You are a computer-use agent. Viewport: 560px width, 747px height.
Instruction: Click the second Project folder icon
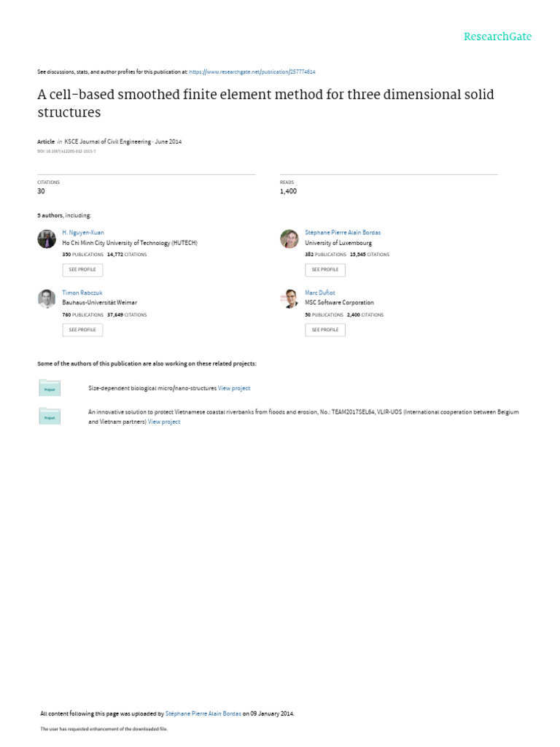50,416
